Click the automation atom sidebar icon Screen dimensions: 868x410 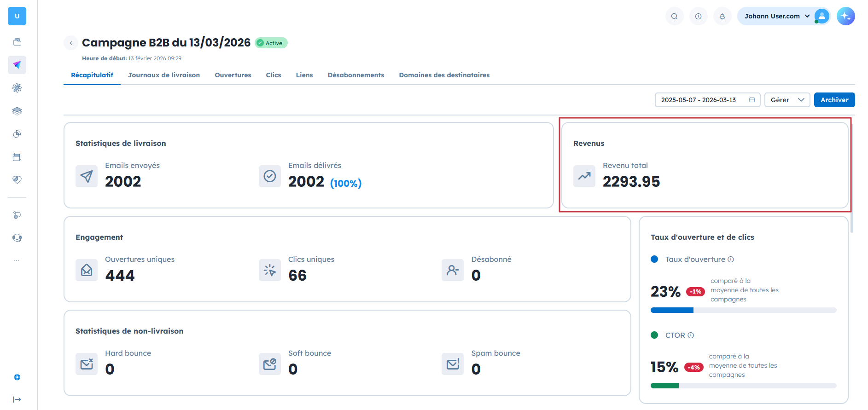[17, 88]
